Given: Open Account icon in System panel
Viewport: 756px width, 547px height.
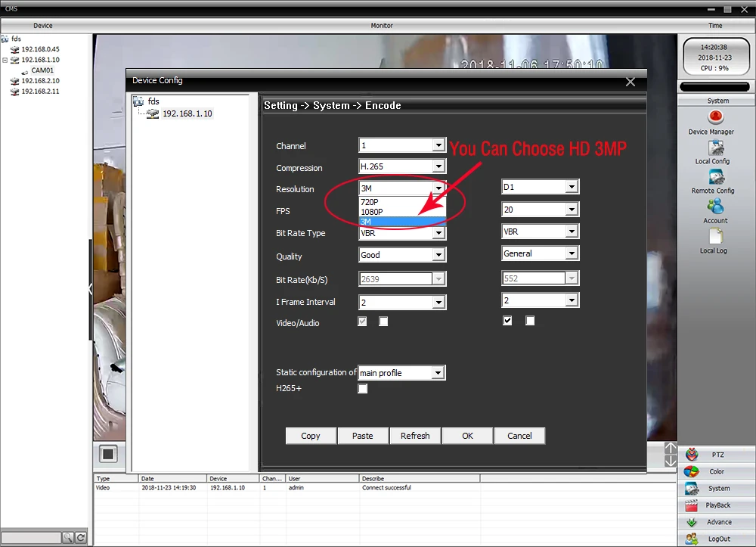Looking at the screenshot, I should click(x=715, y=207).
